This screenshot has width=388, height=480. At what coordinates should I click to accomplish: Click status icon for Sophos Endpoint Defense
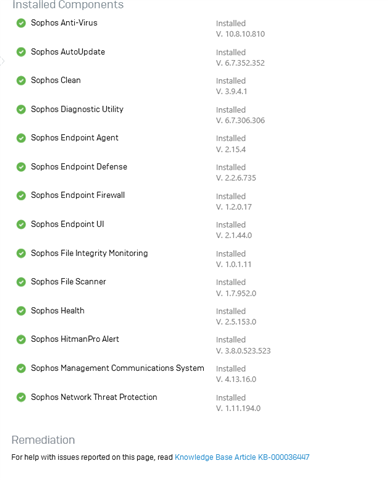(21, 167)
